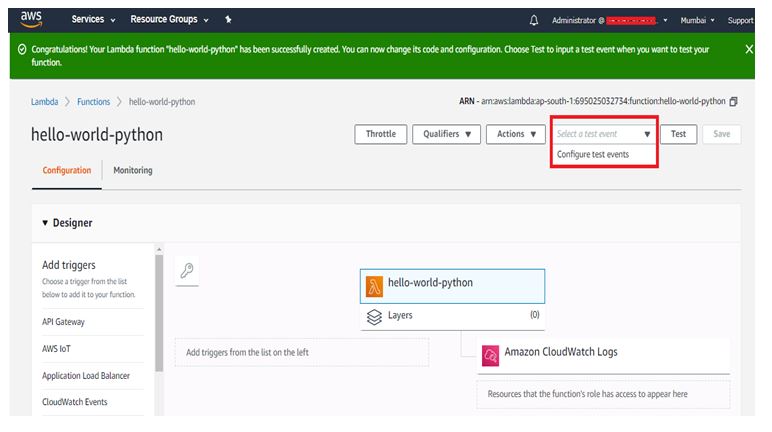Screen dimensions: 772x432
Task: Add Application Load Balancer trigger
Action: click(x=86, y=376)
